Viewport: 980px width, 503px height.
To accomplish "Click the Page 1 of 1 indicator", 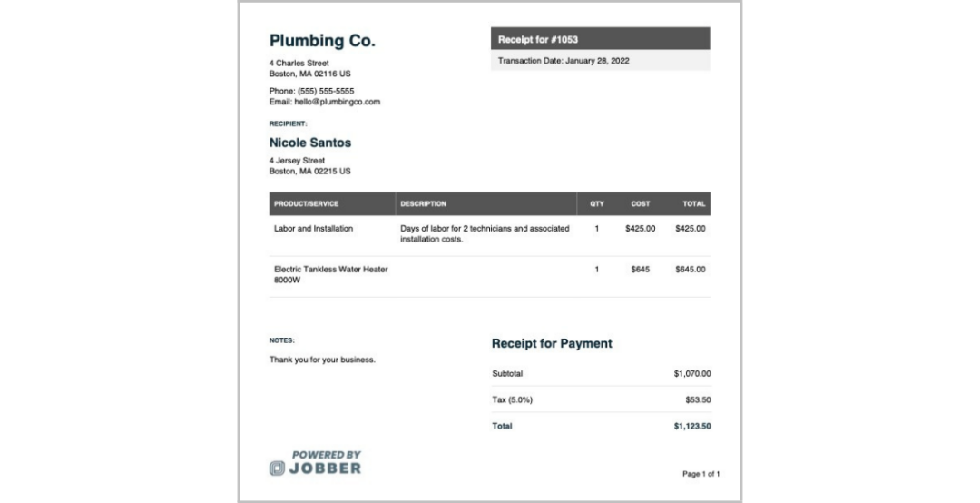I will pyautogui.click(x=701, y=474).
